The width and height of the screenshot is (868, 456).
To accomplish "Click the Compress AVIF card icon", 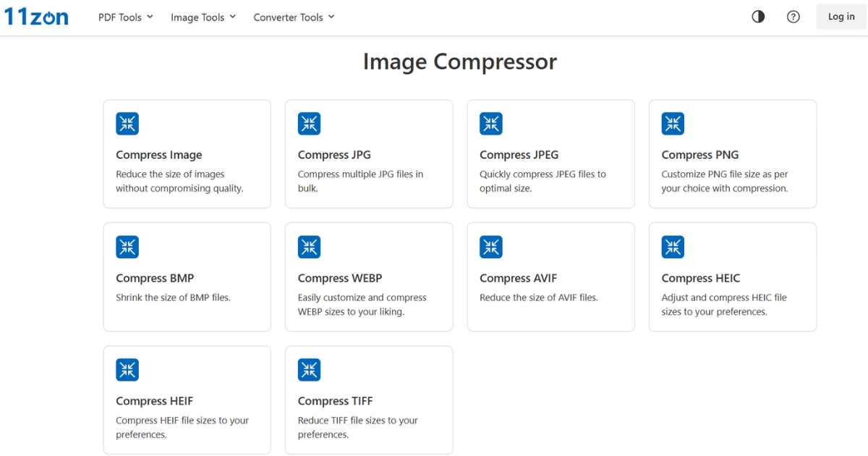I will tap(491, 247).
